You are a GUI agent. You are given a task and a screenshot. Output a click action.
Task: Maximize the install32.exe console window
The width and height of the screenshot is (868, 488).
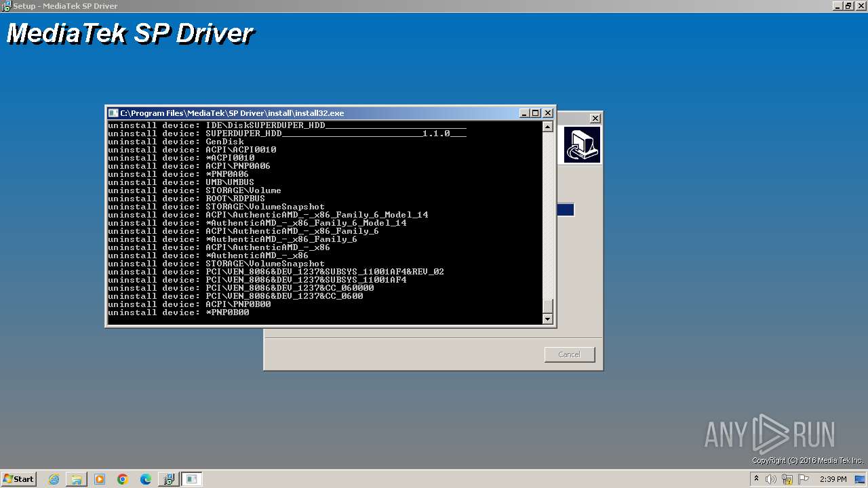(535, 113)
